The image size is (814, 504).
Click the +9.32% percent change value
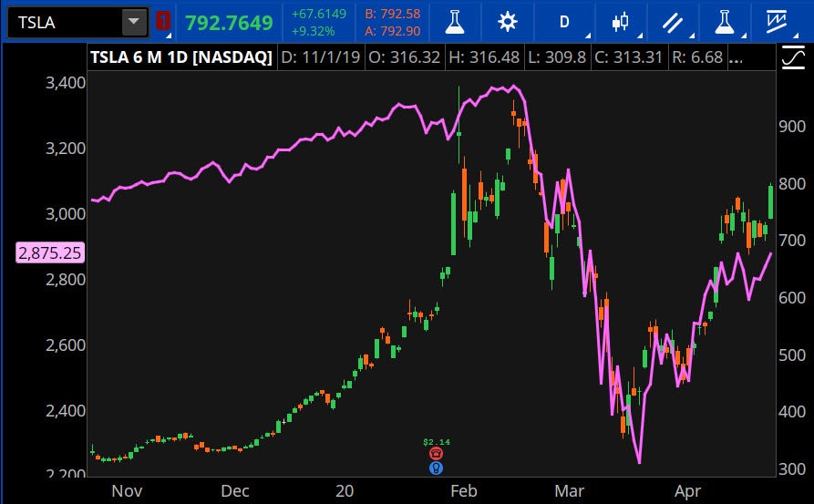pos(313,31)
